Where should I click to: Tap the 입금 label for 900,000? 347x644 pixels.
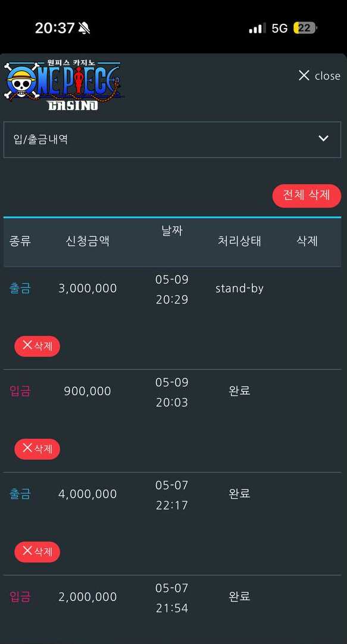click(20, 391)
